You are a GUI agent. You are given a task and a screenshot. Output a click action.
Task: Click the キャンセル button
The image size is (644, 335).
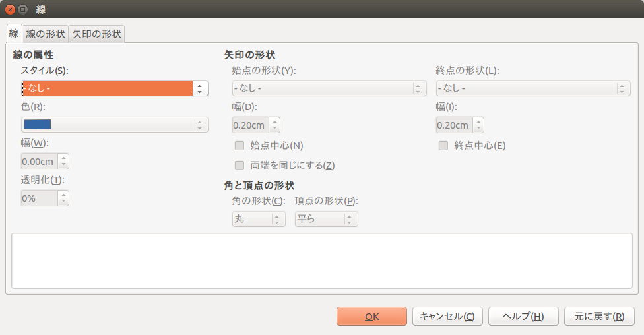(447, 316)
